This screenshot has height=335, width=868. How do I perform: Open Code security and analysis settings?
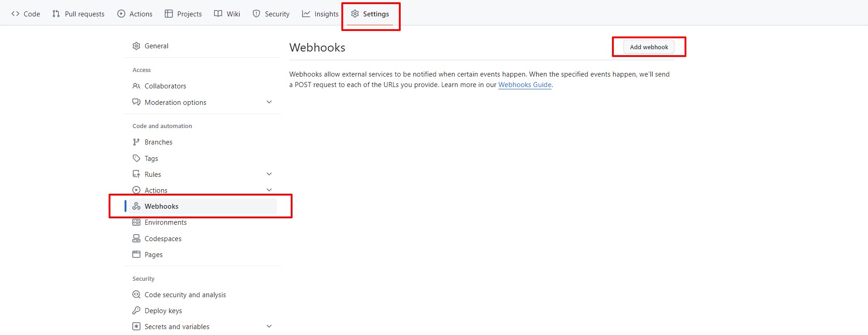[185, 295]
